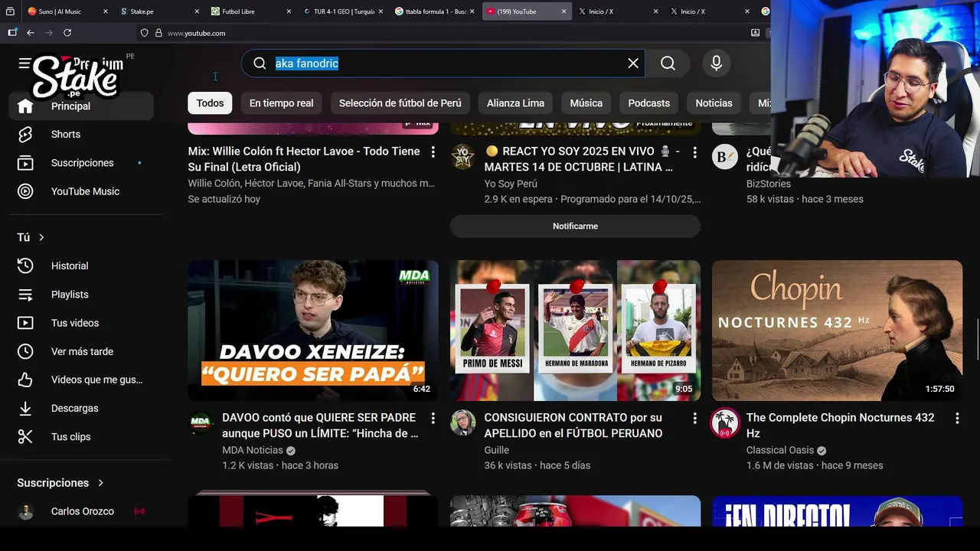The height and width of the screenshot is (551, 980).
Task: Select the Noticias filter chip
Action: (714, 103)
